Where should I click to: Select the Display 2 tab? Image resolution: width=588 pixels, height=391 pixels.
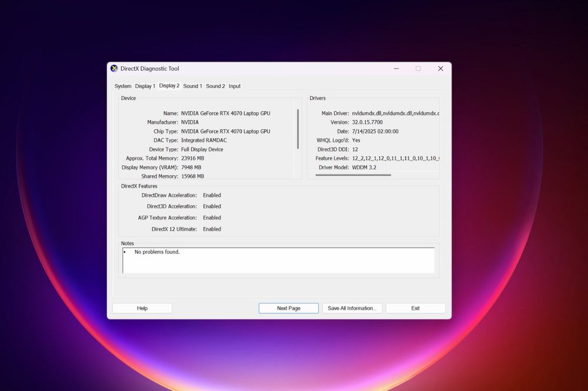click(169, 85)
